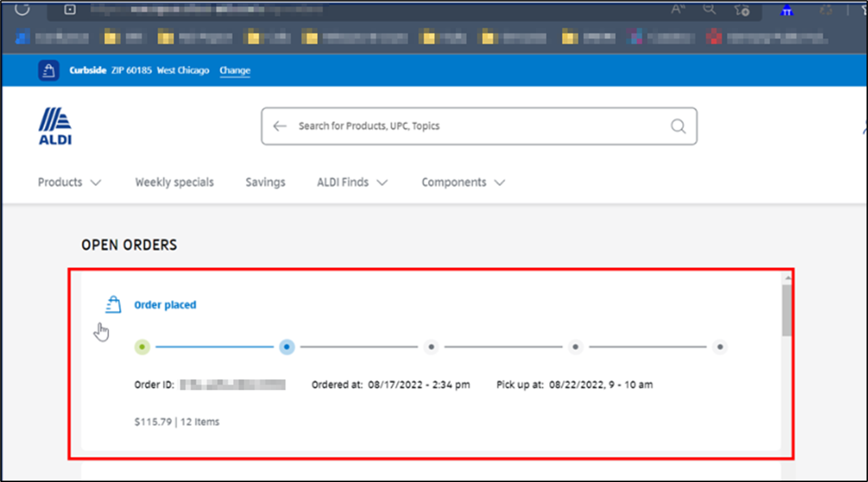Click the Order placed bag icon
The image size is (868, 482).
click(x=113, y=305)
